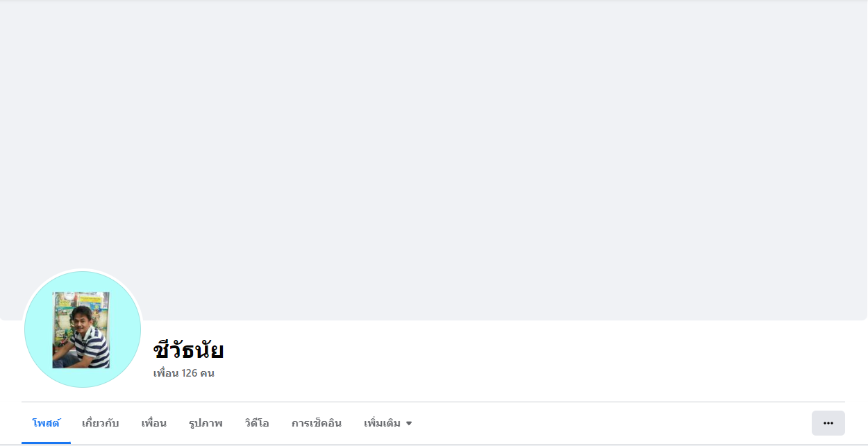Select the active โพสต์ posts tab
The width and height of the screenshot is (868, 446).
(46, 423)
